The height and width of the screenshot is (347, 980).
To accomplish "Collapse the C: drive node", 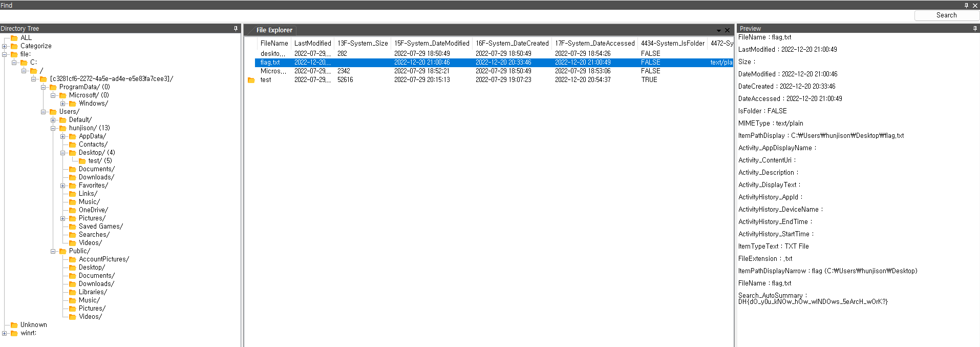I will (14, 63).
